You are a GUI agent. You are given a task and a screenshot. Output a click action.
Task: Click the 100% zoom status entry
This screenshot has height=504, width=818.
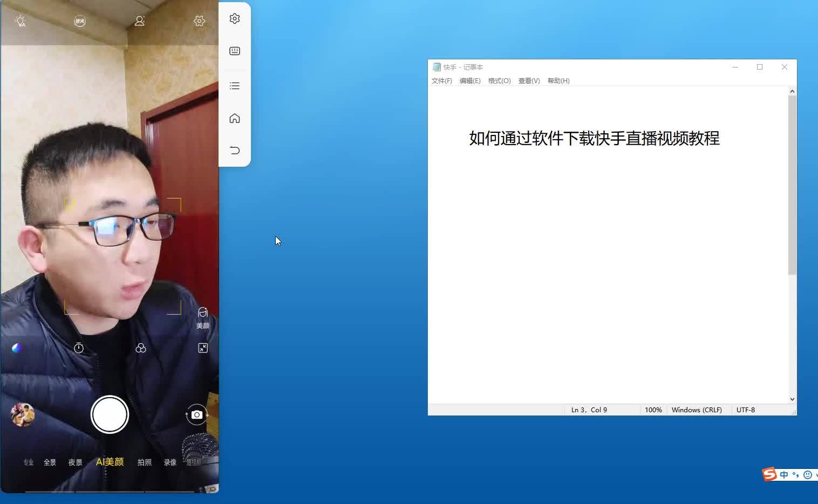pos(653,410)
